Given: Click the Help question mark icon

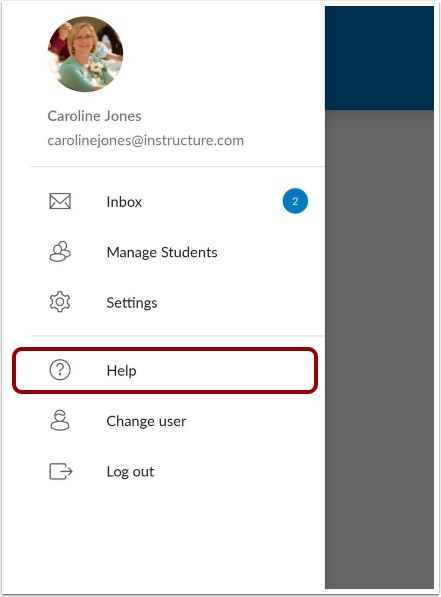Looking at the screenshot, I should click(x=60, y=370).
